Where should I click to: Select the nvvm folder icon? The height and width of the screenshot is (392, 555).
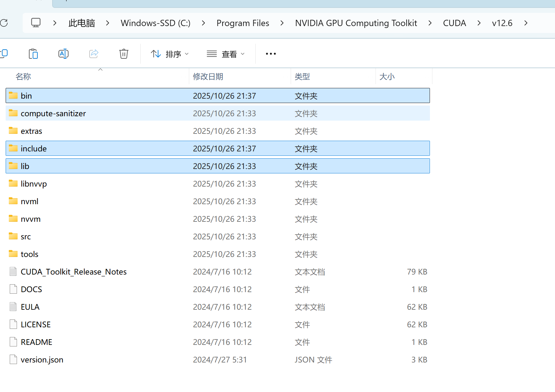click(13, 218)
